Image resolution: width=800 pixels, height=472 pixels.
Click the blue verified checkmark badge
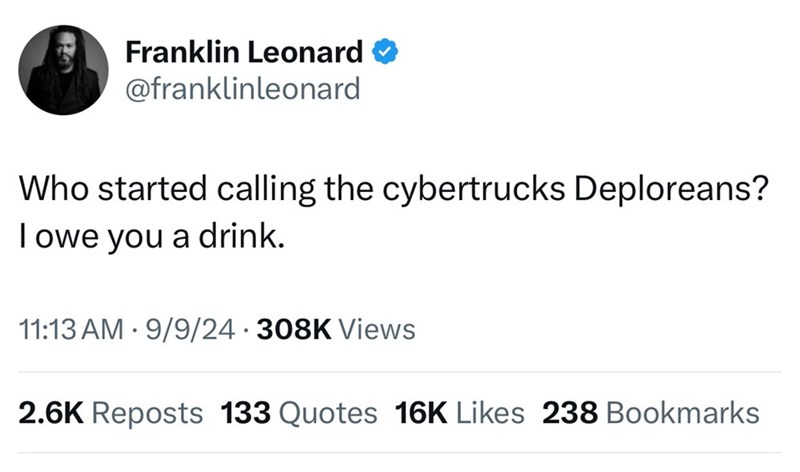(385, 50)
